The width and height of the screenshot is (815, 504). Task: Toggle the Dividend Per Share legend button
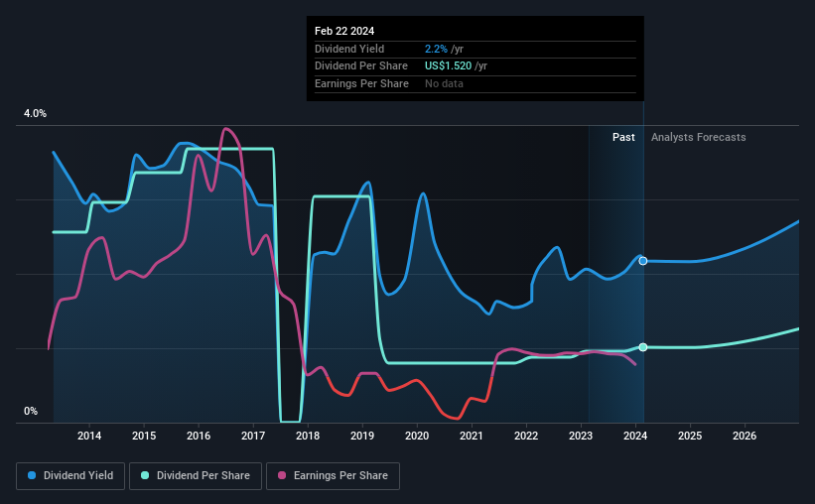click(x=196, y=476)
